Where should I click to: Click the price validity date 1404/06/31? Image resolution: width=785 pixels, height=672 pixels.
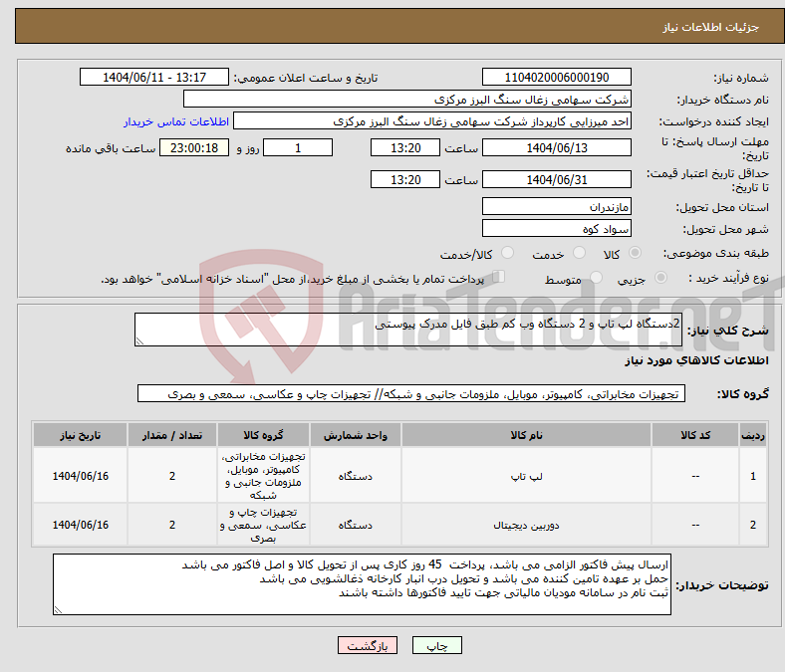[556, 179]
